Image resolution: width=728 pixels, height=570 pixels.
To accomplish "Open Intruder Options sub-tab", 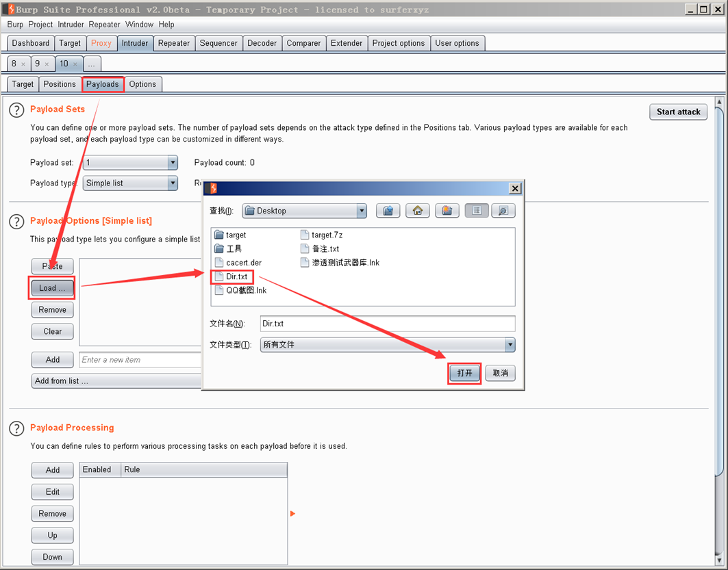I will (x=142, y=84).
